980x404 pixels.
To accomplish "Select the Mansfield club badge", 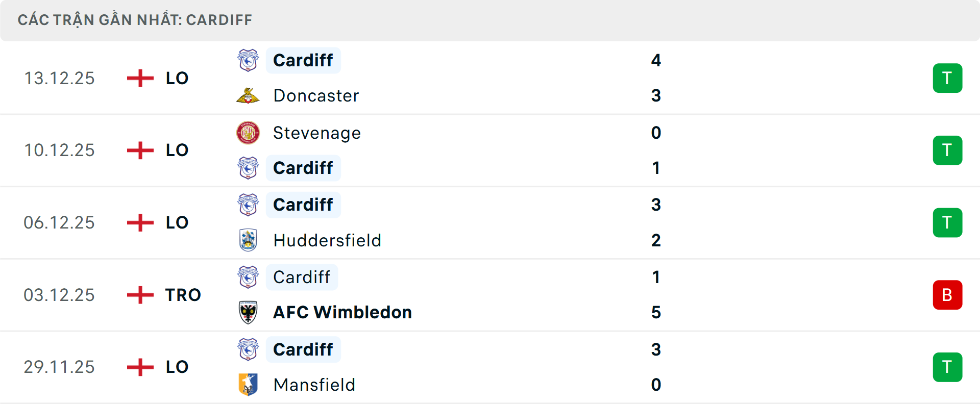I will click(248, 385).
